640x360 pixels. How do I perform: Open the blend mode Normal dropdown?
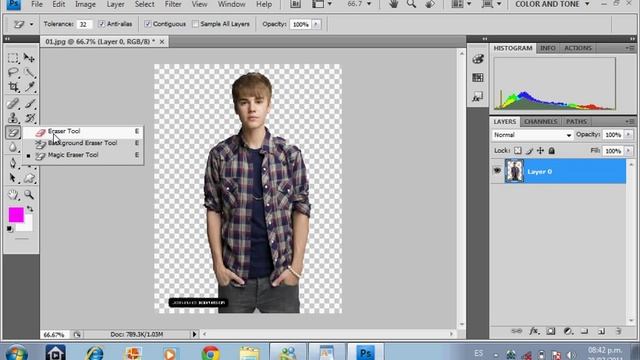tap(532, 135)
